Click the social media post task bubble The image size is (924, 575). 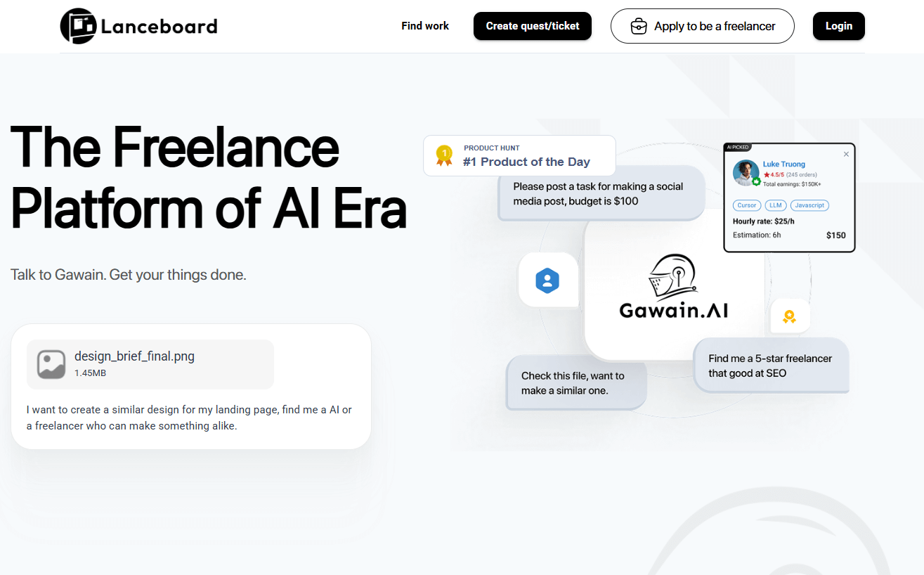[x=601, y=193]
